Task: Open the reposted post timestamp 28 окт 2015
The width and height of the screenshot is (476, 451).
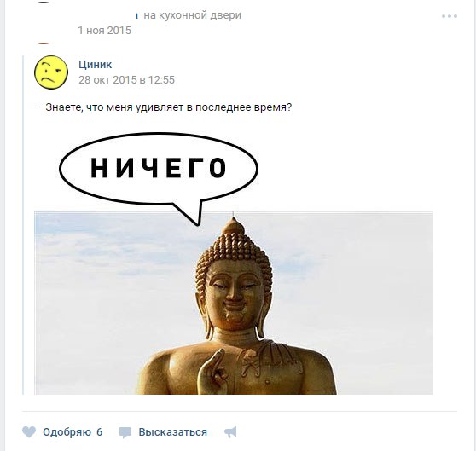Action: point(126,80)
